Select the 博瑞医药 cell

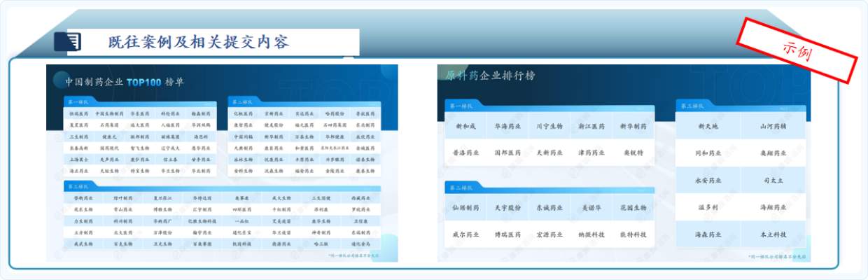click(508, 234)
